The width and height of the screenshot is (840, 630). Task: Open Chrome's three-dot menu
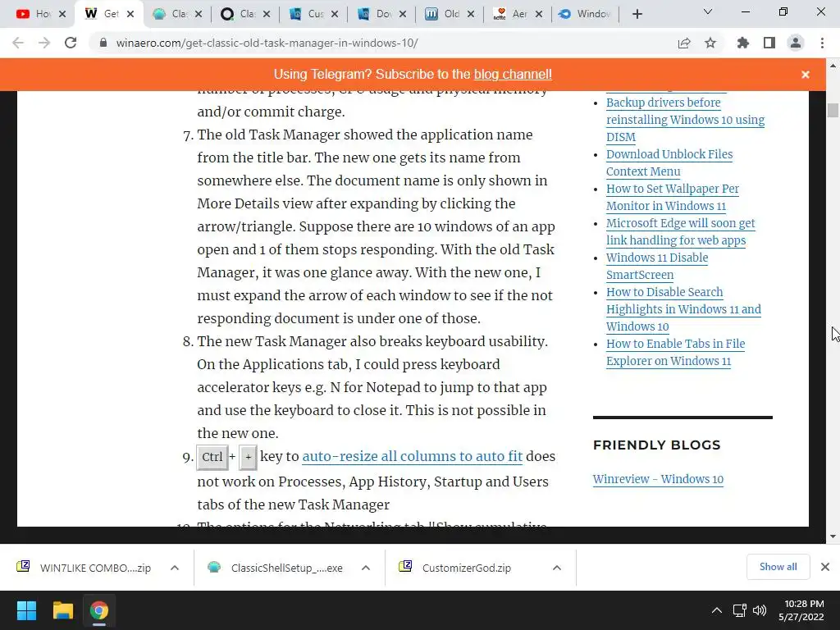(x=822, y=43)
